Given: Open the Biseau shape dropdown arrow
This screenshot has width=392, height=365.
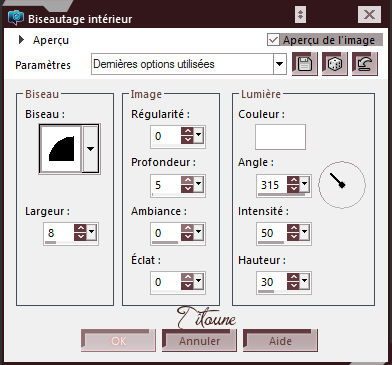Looking at the screenshot, I should 90,149.
